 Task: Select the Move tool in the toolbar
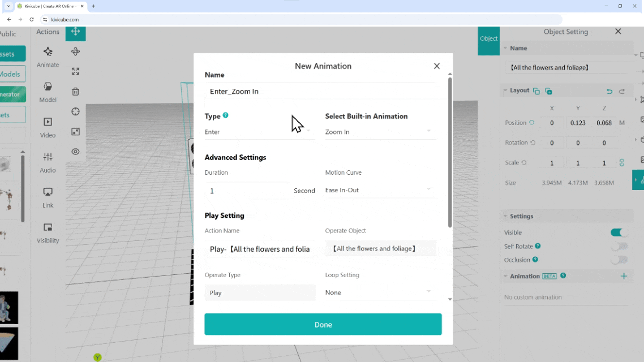[75, 32]
